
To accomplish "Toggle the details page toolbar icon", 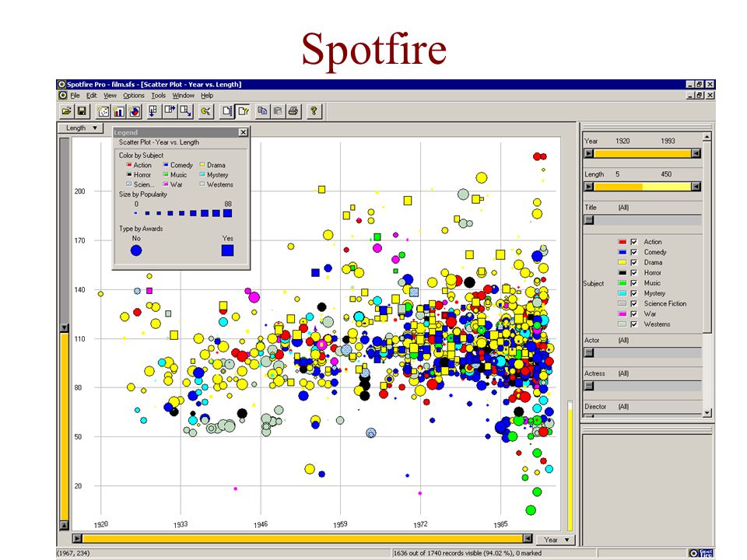I will pyautogui.click(x=227, y=111).
